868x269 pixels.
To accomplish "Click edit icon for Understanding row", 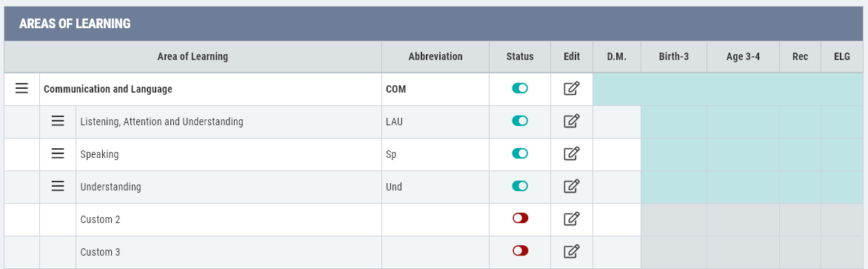I will 571,187.
